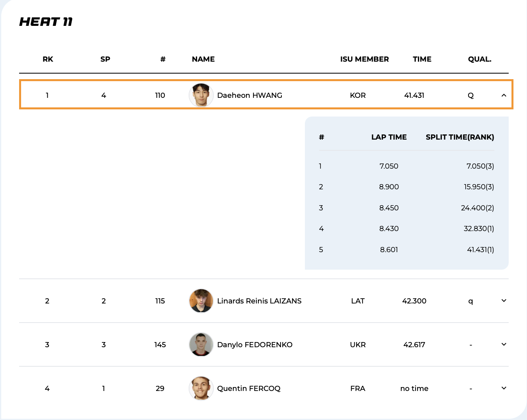
Task: Click the HEAT 11 heading
Action: pos(46,22)
